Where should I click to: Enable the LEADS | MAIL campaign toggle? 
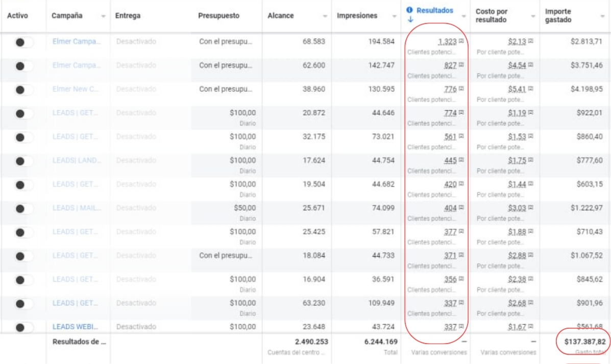(23, 209)
